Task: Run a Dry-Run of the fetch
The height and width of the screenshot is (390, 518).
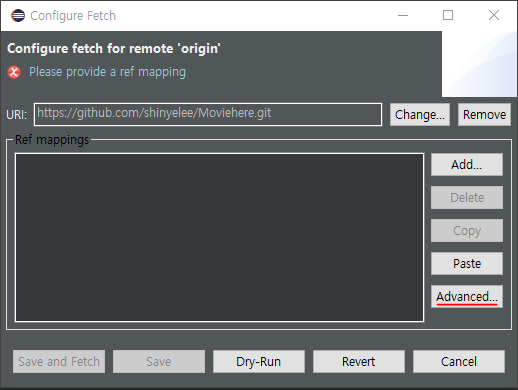Action: (259, 361)
